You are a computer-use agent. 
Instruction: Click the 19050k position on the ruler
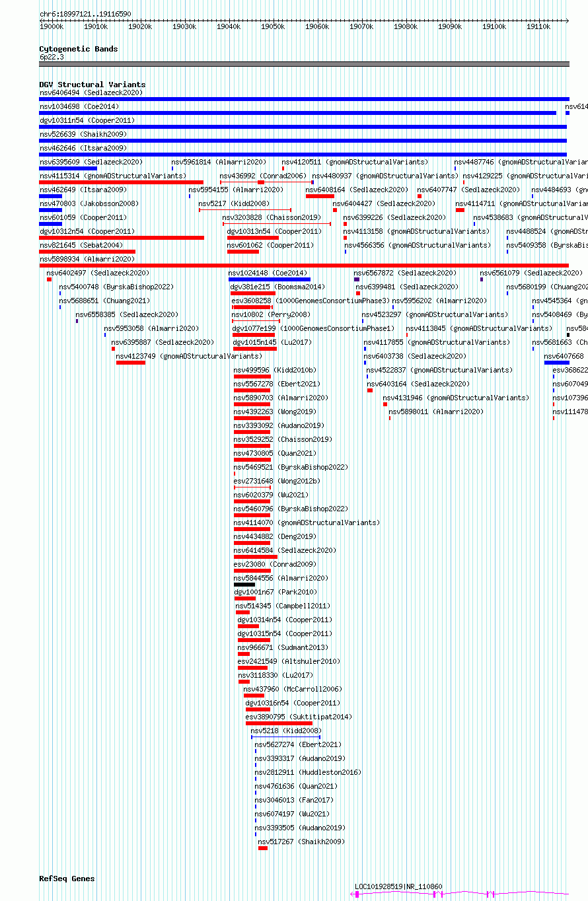tap(272, 26)
